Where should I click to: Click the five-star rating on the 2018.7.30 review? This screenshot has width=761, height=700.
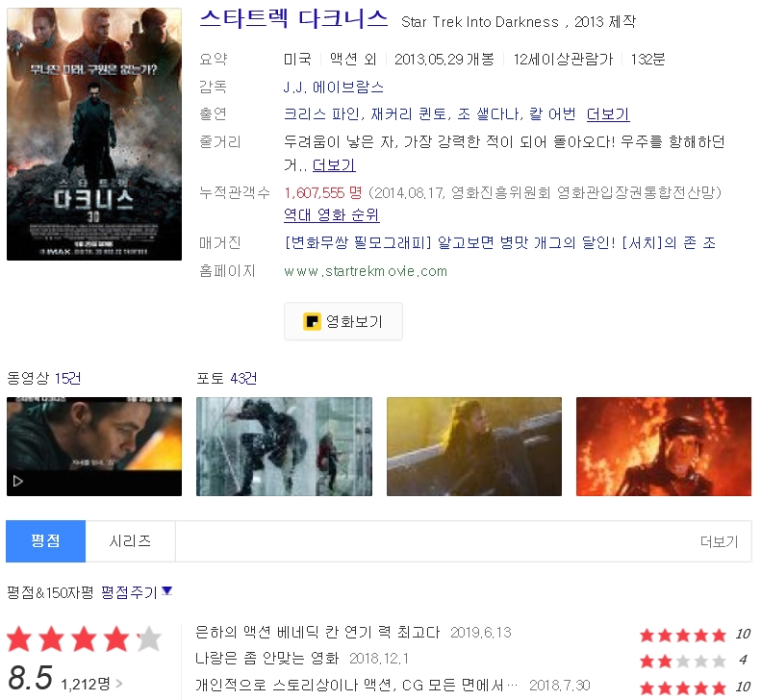click(x=682, y=687)
